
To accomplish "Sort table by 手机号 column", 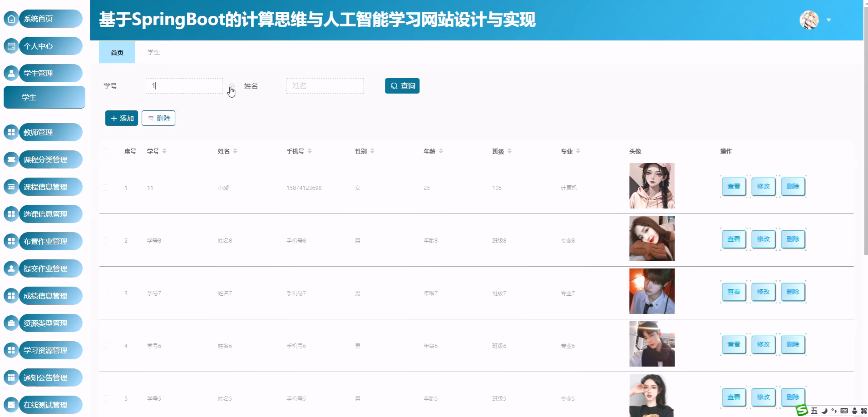I will pyautogui.click(x=310, y=151).
